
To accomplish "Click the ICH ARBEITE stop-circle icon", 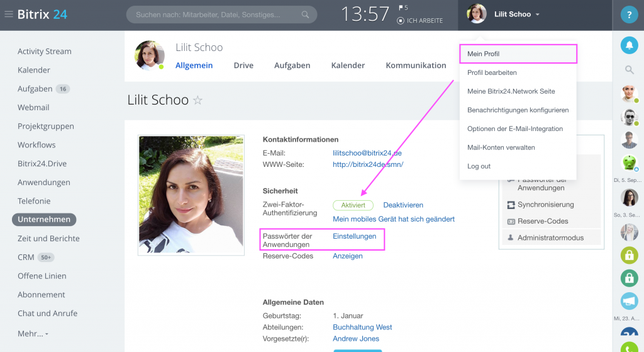I will click(401, 21).
